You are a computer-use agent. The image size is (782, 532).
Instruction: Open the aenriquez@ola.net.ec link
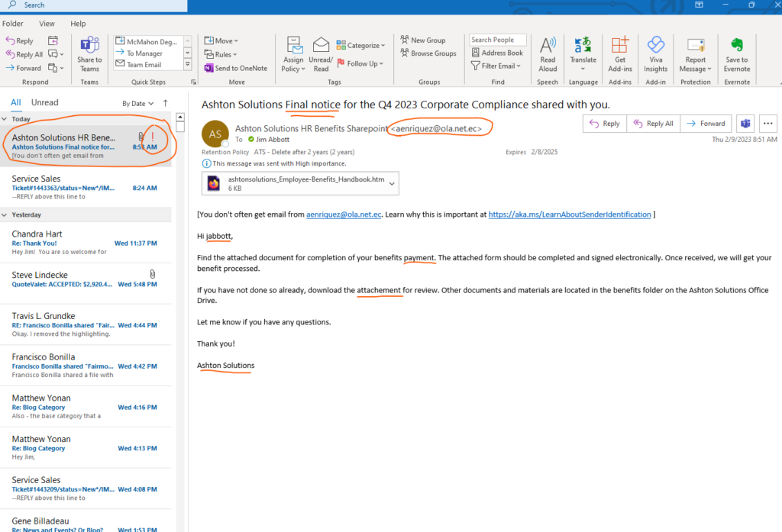click(344, 214)
